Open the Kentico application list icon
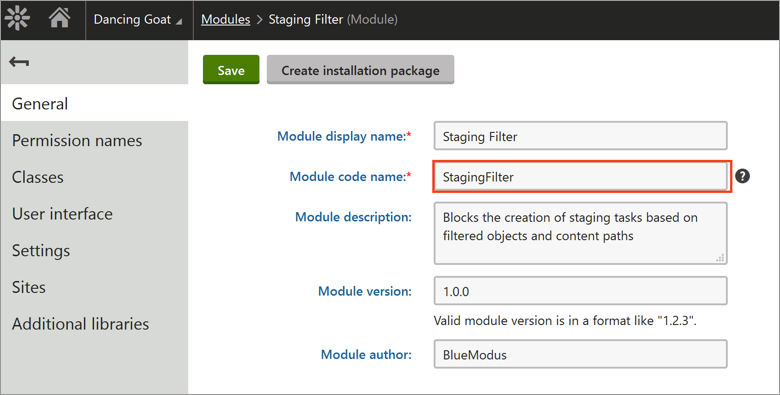 [17, 18]
